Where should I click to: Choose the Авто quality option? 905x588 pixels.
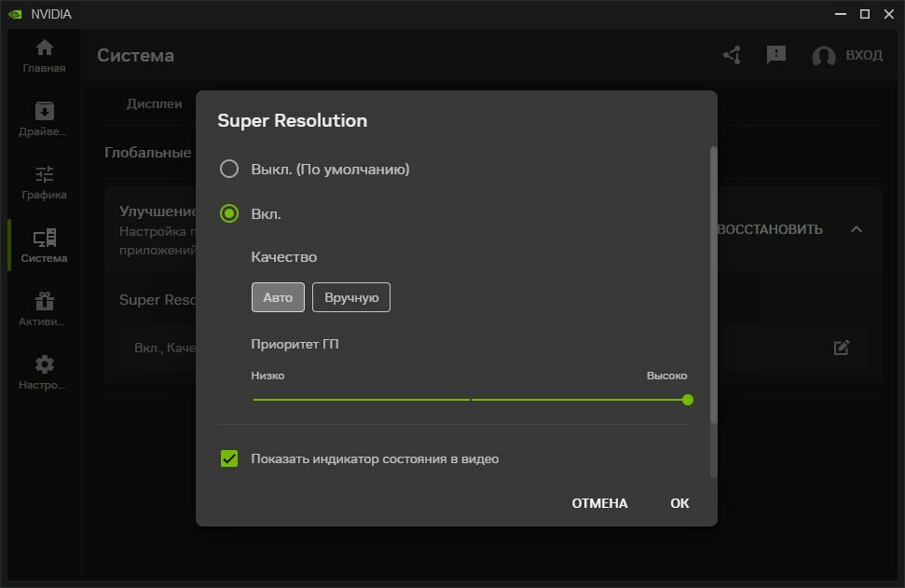[278, 297]
